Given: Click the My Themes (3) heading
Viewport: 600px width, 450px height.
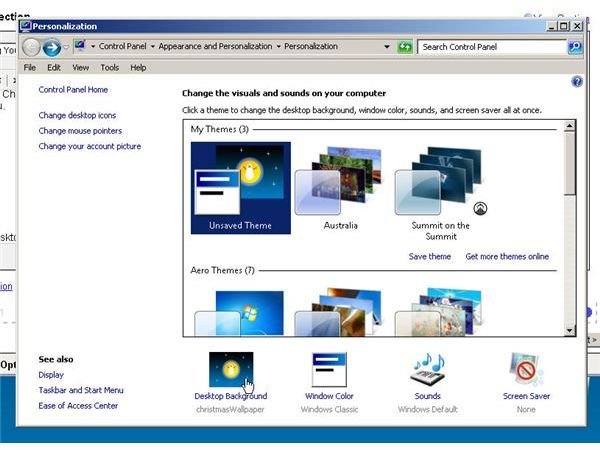Looking at the screenshot, I should (220, 129).
